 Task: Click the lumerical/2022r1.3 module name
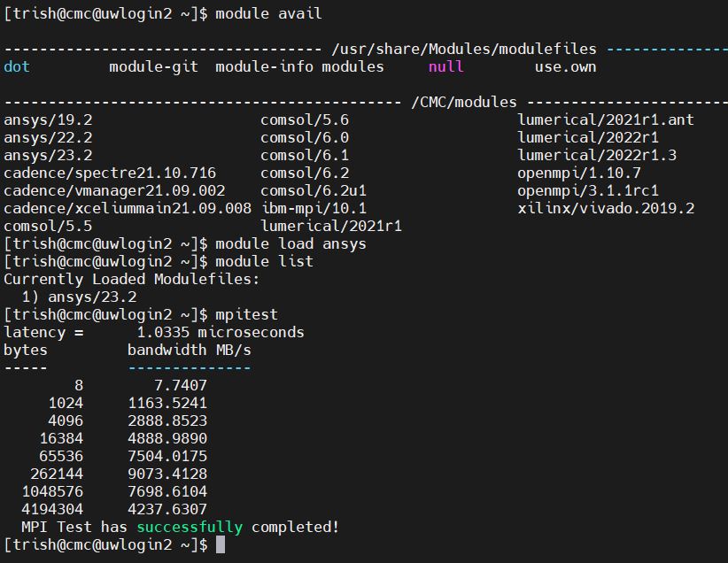coord(597,155)
